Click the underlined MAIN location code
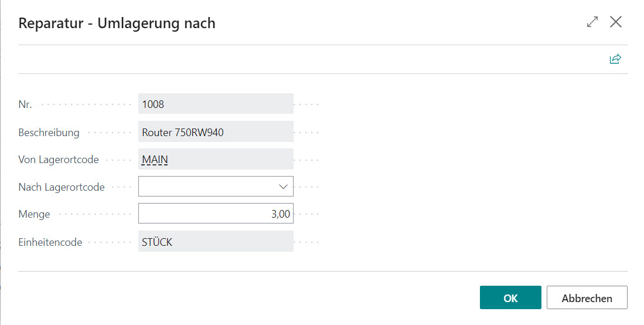Screen dimensions: 644x325 [155, 160]
